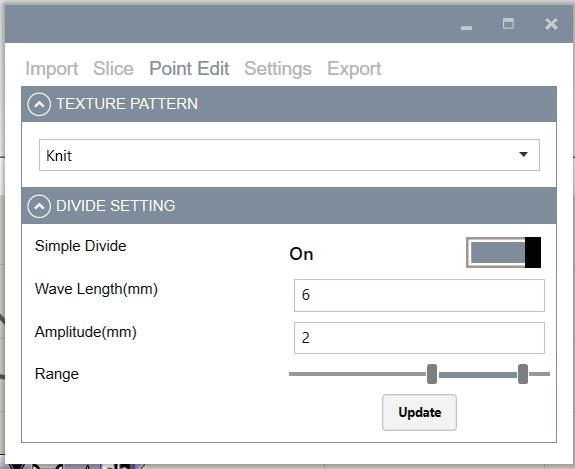Click the right Range slider handle
This screenshot has height=469, width=575.
tap(523, 374)
